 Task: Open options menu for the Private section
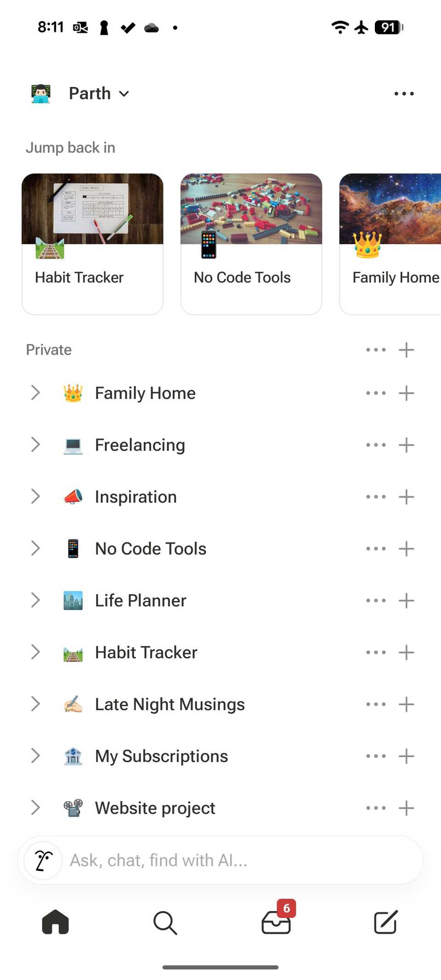[375, 349]
